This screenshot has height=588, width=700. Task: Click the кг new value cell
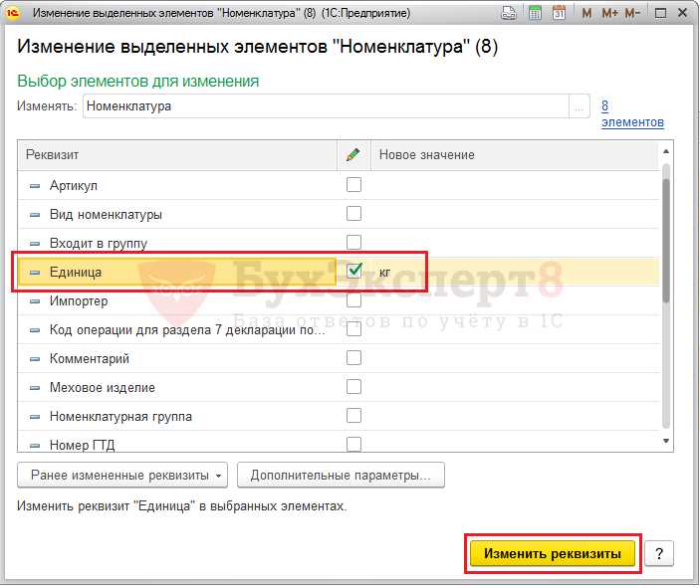click(514, 272)
